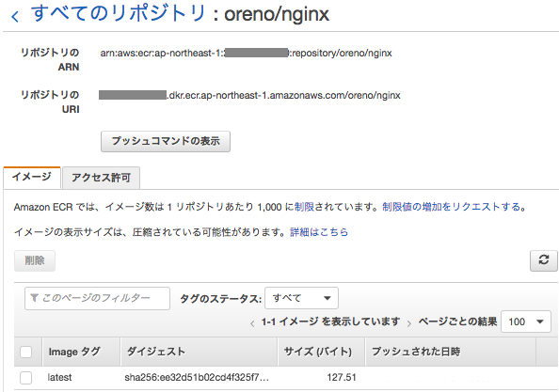The height and width of the screenshot is (392, 559).
Task: Click the refresh icon button
Action: (543, 260)
